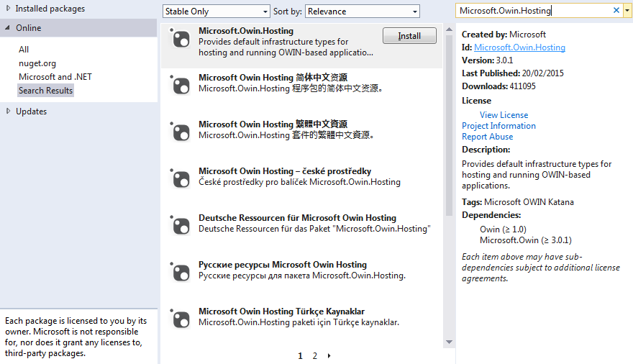The image size is (633, 364).
Task: Click the české prostředky package icon
Action: click(180, 179)
